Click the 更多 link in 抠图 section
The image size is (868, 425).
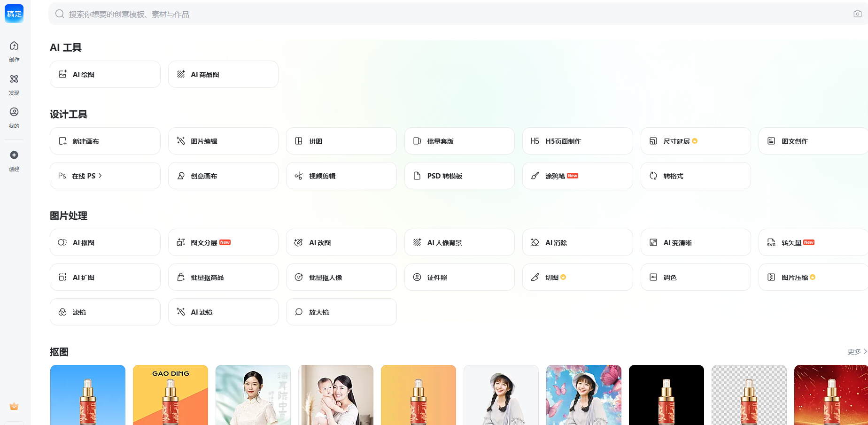(x=857, y=352)
